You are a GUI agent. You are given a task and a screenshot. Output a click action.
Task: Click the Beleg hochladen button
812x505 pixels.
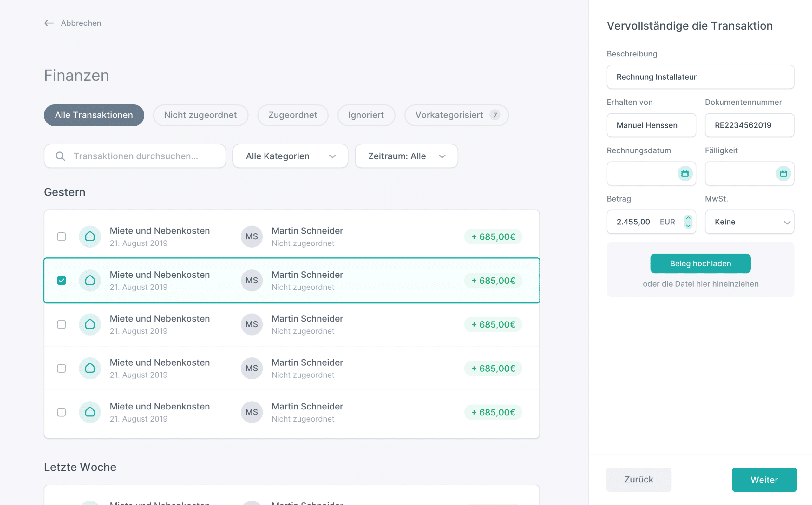(700, 263)
